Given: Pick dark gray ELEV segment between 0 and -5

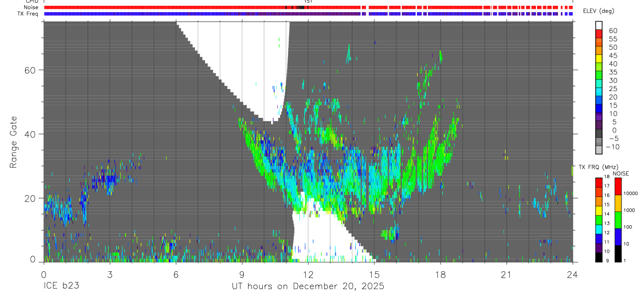Looking at the screenshot, I should pos(599,134).
